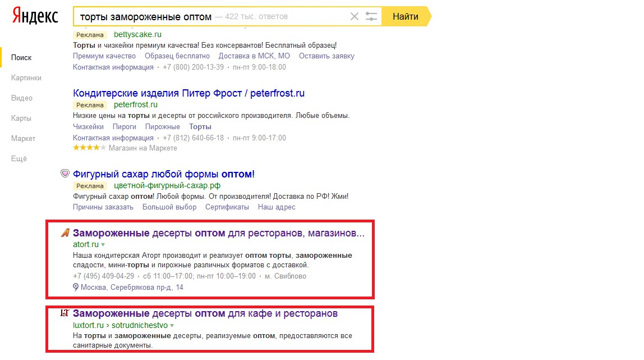The image size is (644, 360).
Task: Expand the luxtort.ru sotrudnichestvo dropdown arrow
Action: [x=172, y=326]
